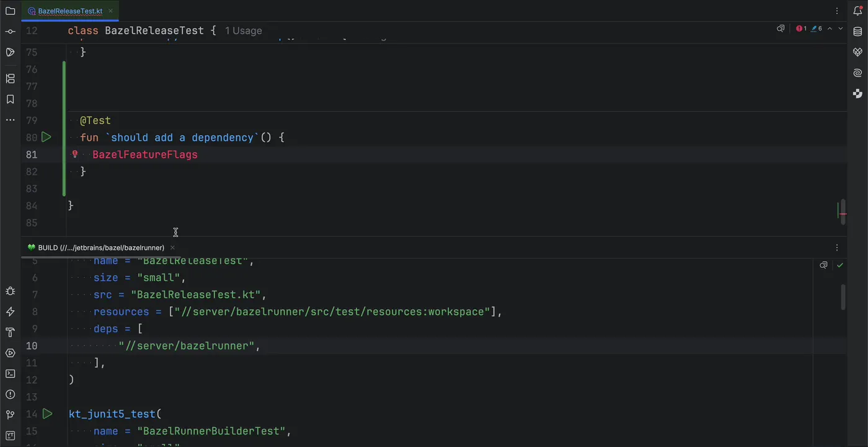Screen dimensions: 868x447
Task: Run kt_junit5_test target from line 14 gutter
Action: pos(47,414)
